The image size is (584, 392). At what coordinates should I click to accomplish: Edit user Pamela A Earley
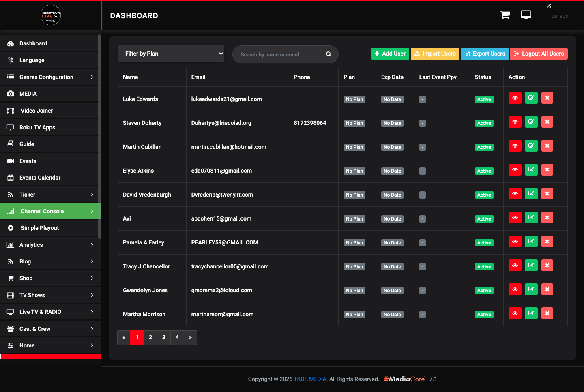(x=531, y=242)
